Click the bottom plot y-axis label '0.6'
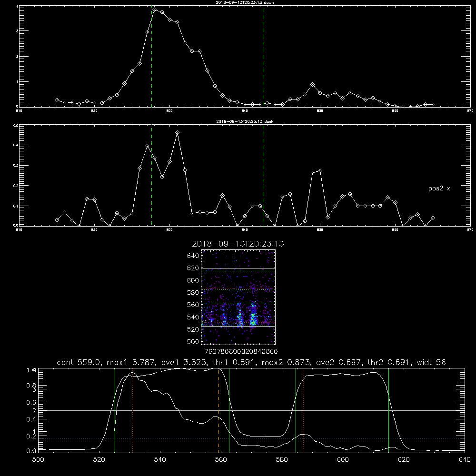This screenshot has height=476, width=476. [31, 402]
